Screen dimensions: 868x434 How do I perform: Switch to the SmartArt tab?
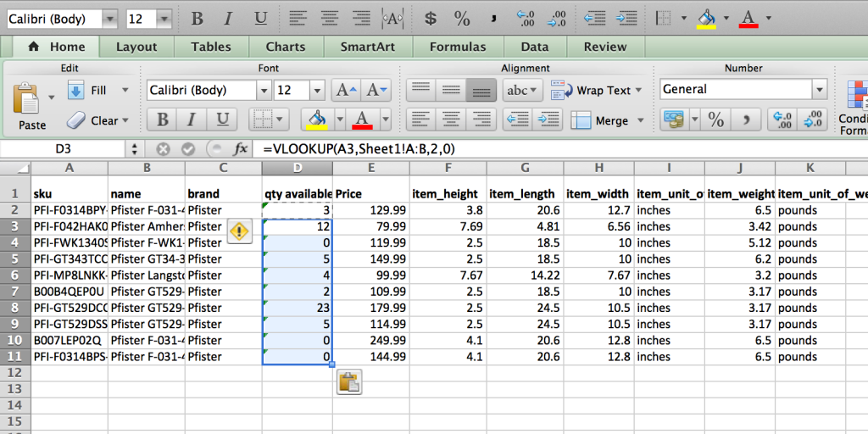click(x=368, y=47)
